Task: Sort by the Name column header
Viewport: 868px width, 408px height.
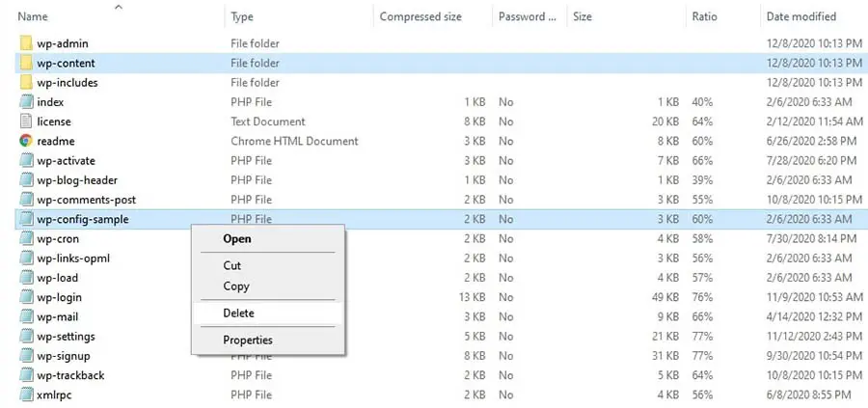Action: click(33, 16)
